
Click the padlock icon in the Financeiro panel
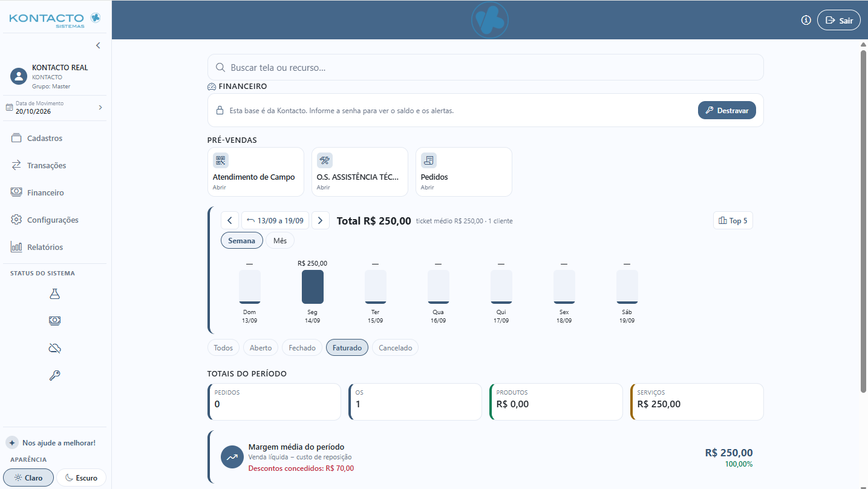tap(221, 111)
